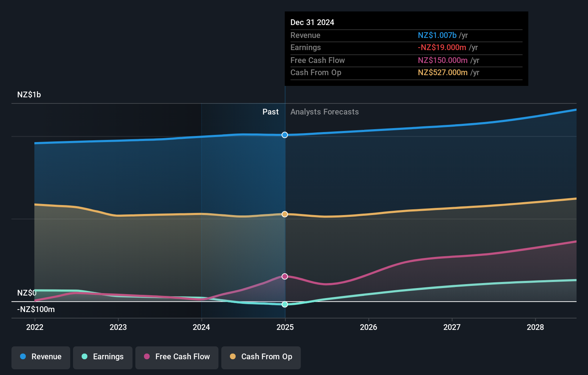
Task: Click the Cash From Op data point marker
Action: (285, 214)
